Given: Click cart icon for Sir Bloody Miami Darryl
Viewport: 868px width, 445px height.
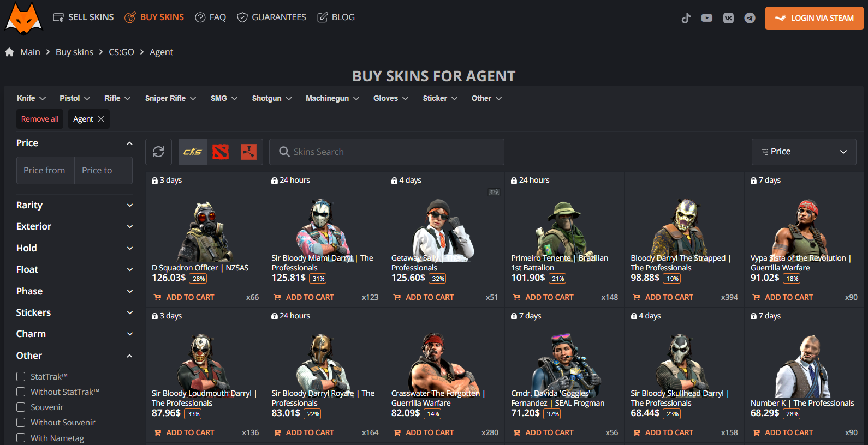Looking at the screenshot, I should [277, 297].
